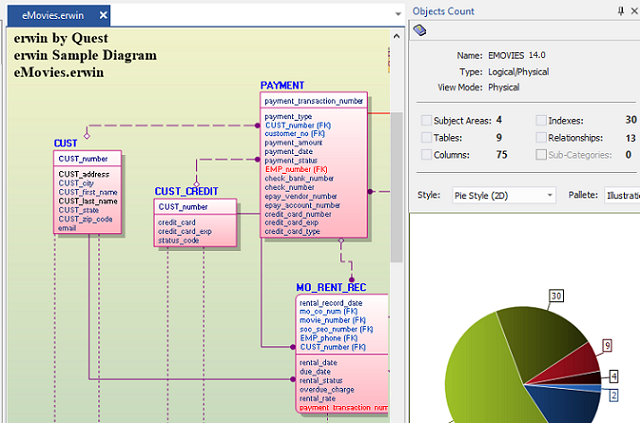This screenshot has width=640, height=423.
Task: Click CUST_address column in CUST table
Action: pyautogui.click(x=84, y=174)
